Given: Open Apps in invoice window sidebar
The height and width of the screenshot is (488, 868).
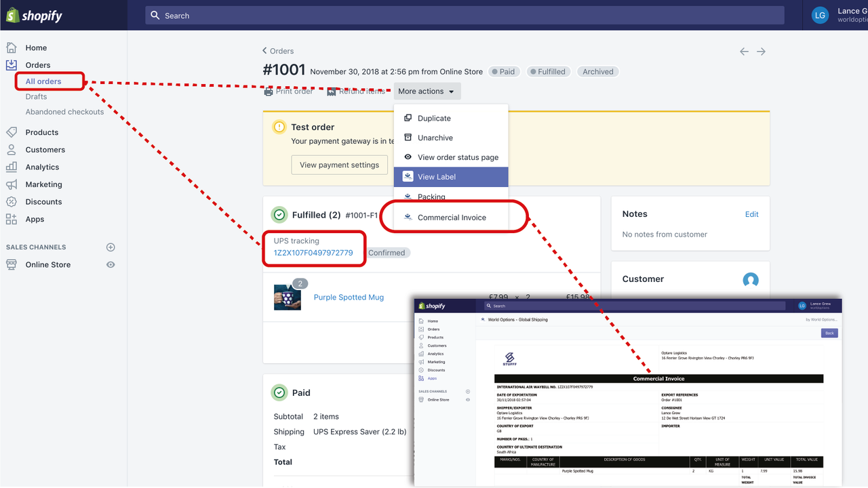Looking at the screenshot, I should pos(432,378).
